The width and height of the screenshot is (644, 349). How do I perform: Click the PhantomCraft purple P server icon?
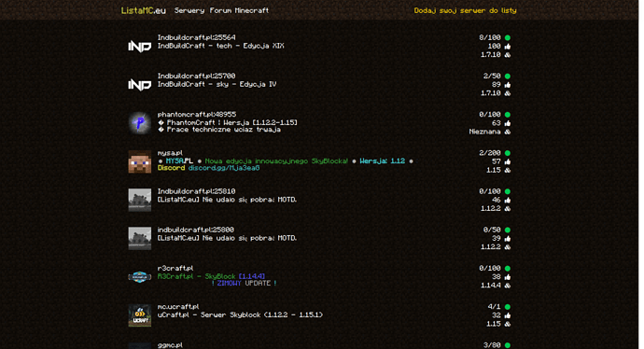point(140,123)
